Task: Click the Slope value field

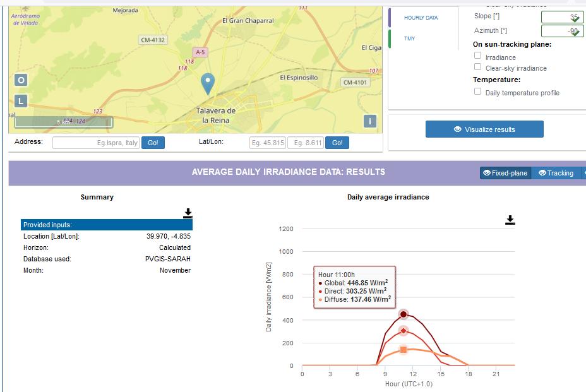Action: (563, 17)
